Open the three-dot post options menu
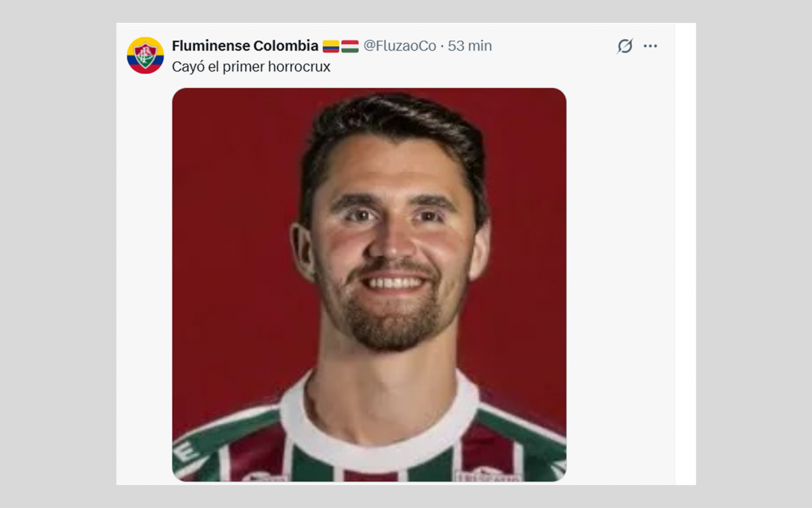Screen dimensions: 812x508 [x=651, y=45]
